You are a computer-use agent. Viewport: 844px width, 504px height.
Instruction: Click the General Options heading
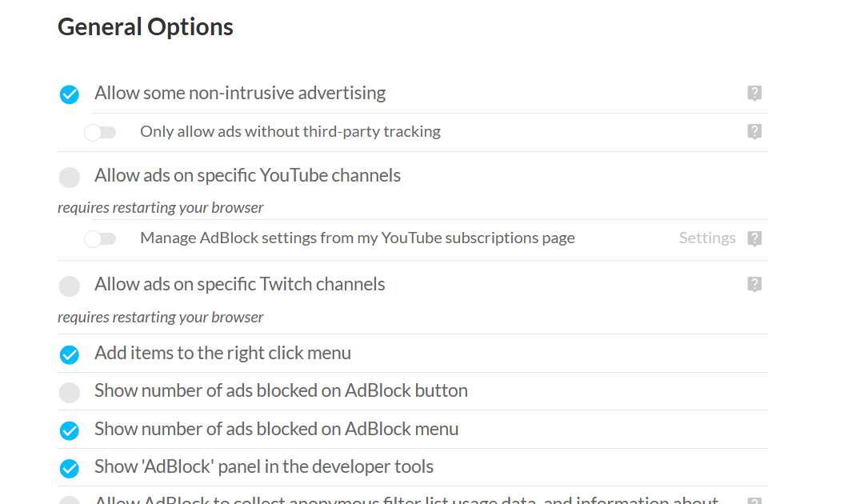(x=146, y=27)
